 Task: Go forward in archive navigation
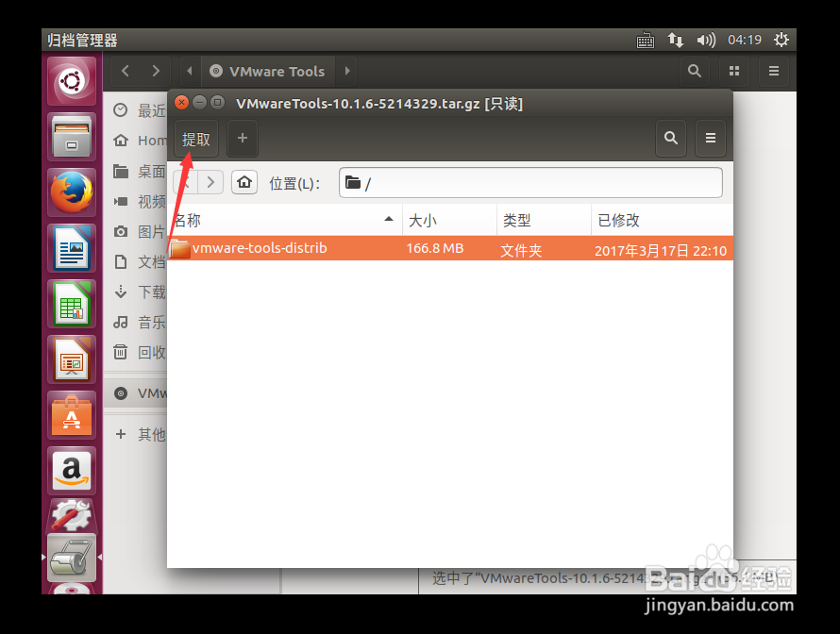pos(210,183)
